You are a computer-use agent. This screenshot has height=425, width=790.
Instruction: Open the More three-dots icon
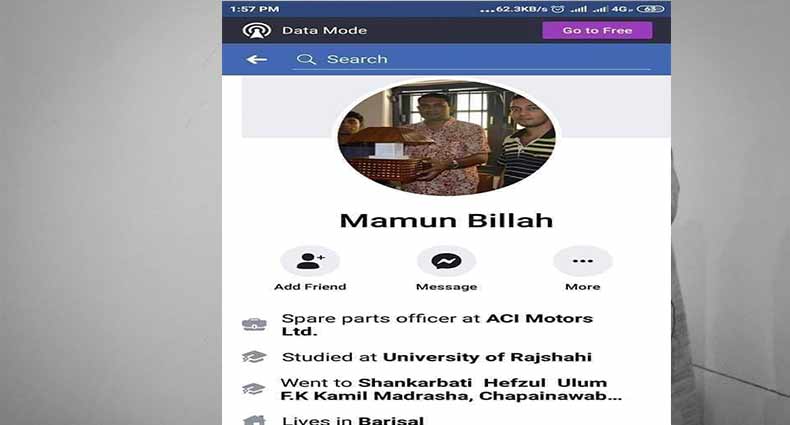point(582,261)
